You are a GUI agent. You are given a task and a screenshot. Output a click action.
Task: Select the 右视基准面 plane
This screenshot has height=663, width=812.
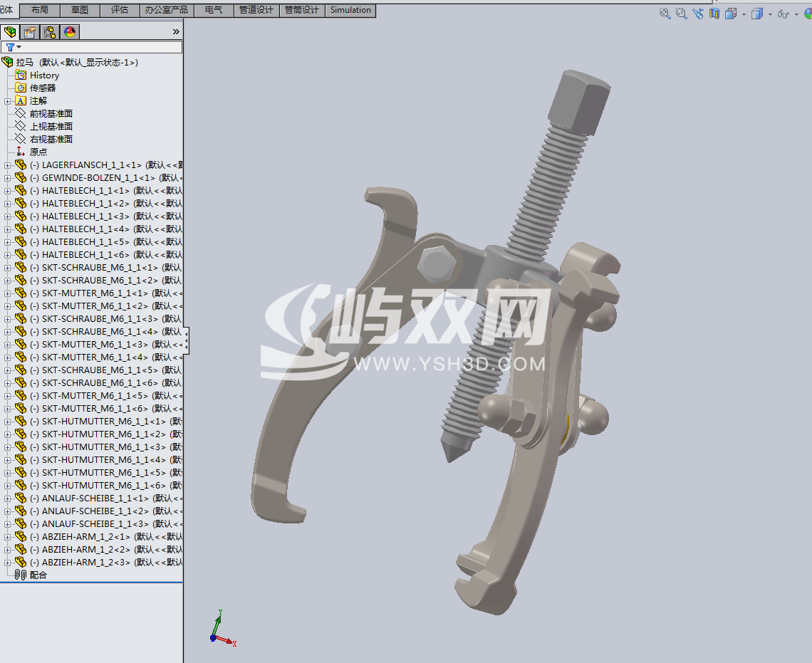[x=51, y=140]
